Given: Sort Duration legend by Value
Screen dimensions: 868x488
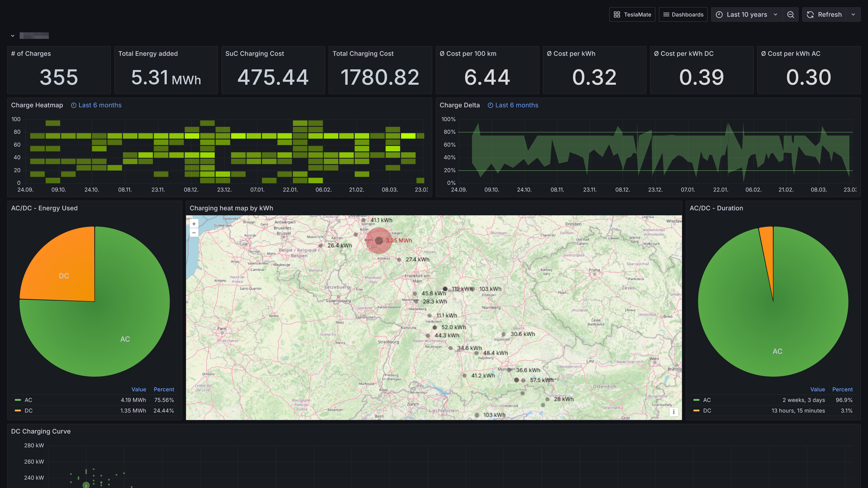Looking at the screenshot, I should 817,389.
